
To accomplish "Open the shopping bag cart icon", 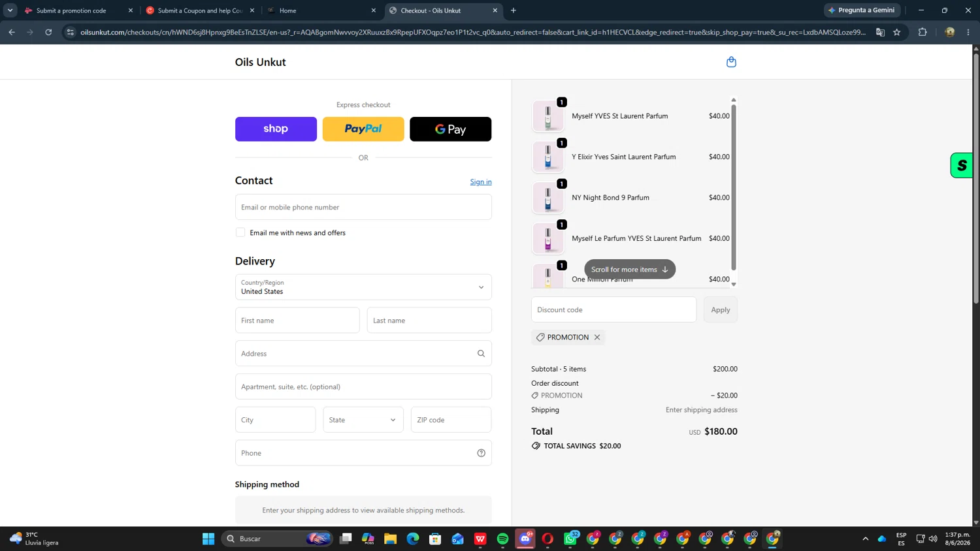I will [731, 62].
